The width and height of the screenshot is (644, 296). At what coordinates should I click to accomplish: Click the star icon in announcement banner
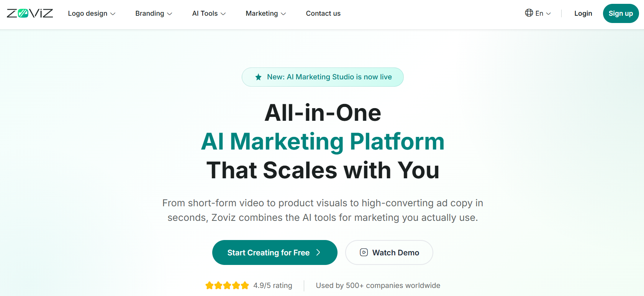coord(259,77)
